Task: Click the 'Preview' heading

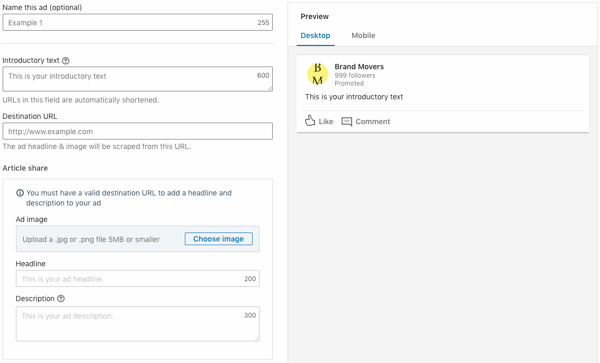Action: (315, 16)
